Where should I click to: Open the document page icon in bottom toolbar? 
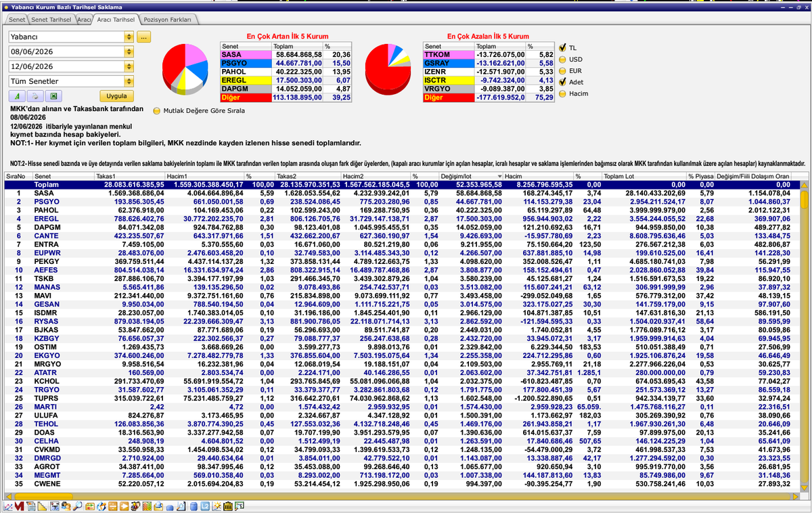[x=30, y=506]
